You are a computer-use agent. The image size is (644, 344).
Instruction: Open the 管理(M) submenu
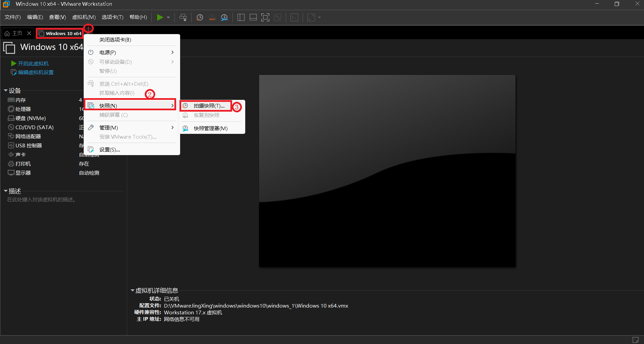(x=132, y=127)
